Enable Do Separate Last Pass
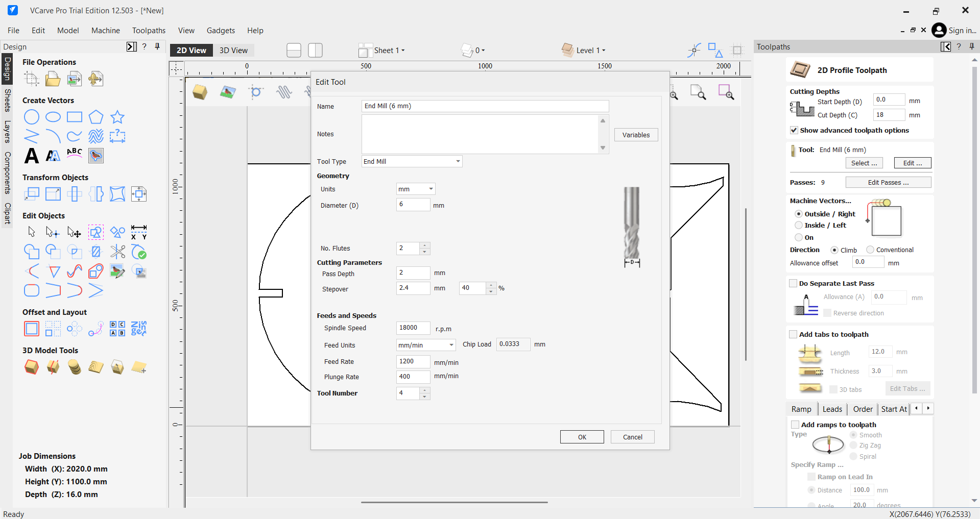980x519 pixels. point(793,283)
